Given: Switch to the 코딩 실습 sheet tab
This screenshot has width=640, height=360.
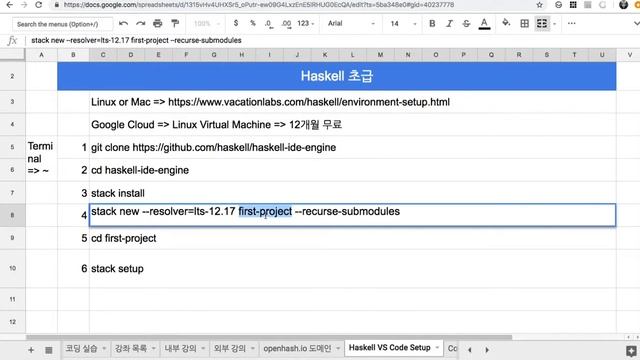Looking at the screenshot, I should [x=81, y=349].
